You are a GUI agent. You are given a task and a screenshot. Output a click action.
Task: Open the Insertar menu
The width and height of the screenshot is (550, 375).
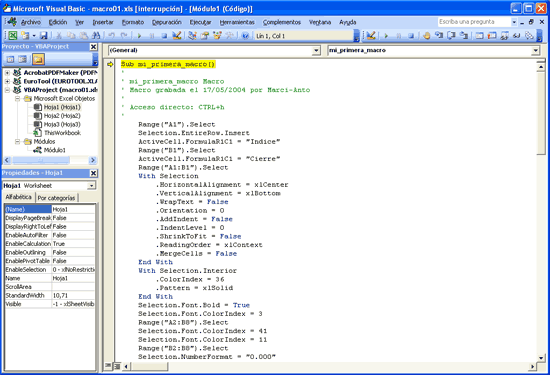coord(103,22)
